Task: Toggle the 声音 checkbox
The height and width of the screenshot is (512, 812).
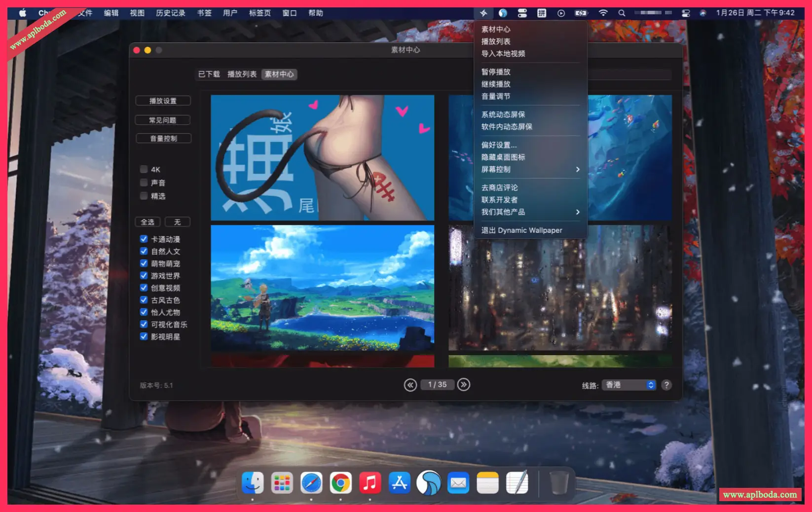Action: [x=144, y=183]
